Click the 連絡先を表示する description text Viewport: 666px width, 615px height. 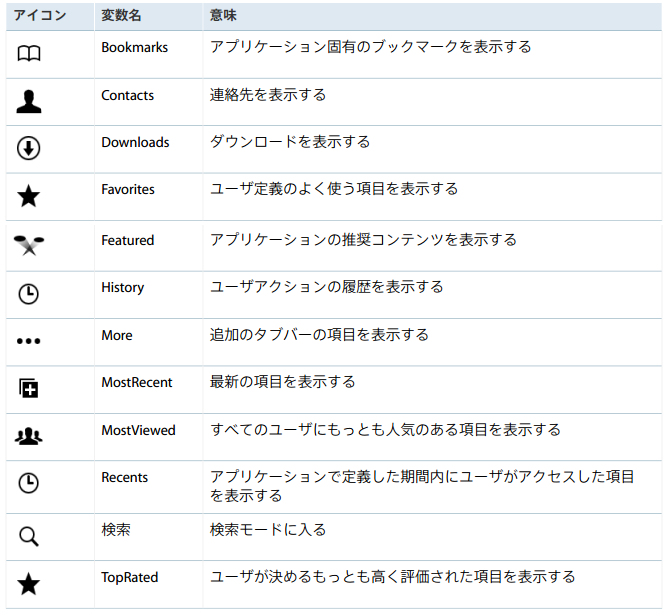[x=268, y=95]
